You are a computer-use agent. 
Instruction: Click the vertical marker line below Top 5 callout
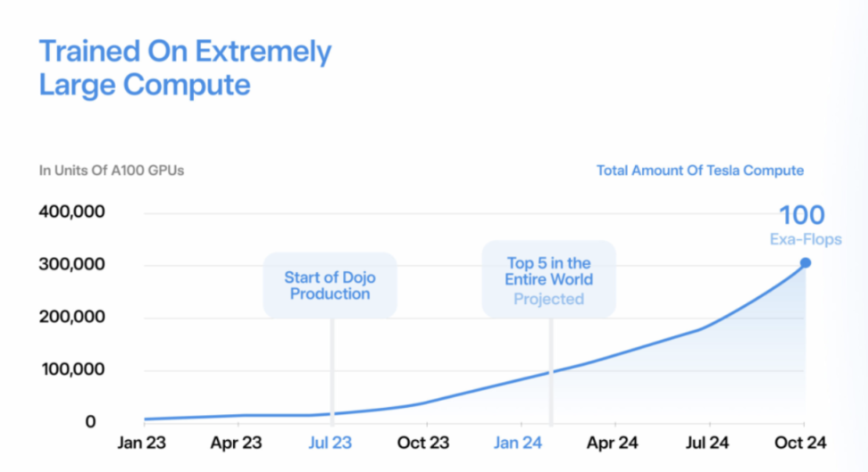coord(551,371)
